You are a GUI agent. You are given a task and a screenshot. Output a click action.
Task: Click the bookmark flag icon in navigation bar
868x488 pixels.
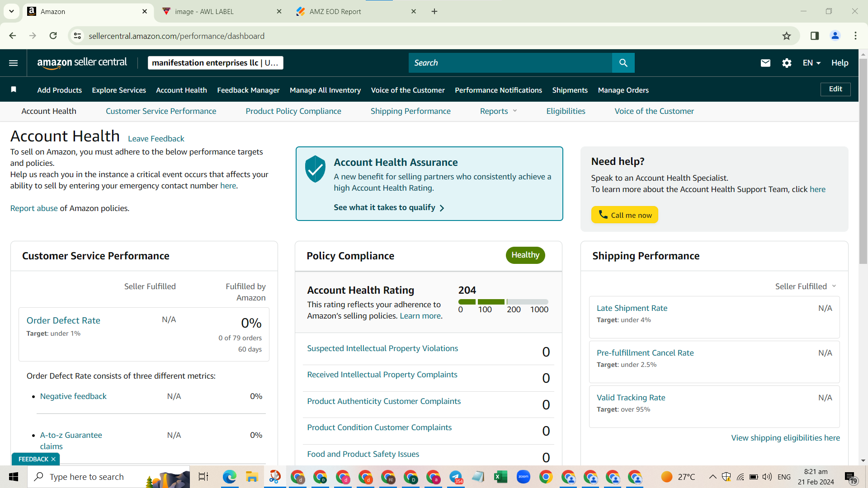(x=14, y=89)
